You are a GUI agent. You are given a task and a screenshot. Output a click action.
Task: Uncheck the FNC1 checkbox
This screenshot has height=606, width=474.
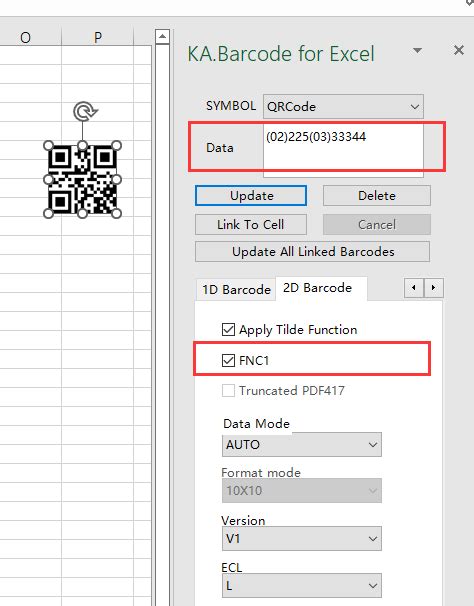coord(228,360)
